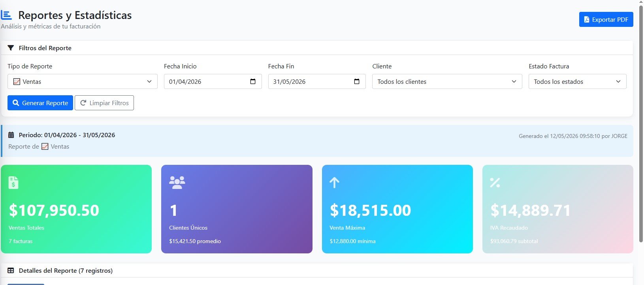Click table icon beside Detalles del Reporte

pyautogui.click(x=11, y=271)
